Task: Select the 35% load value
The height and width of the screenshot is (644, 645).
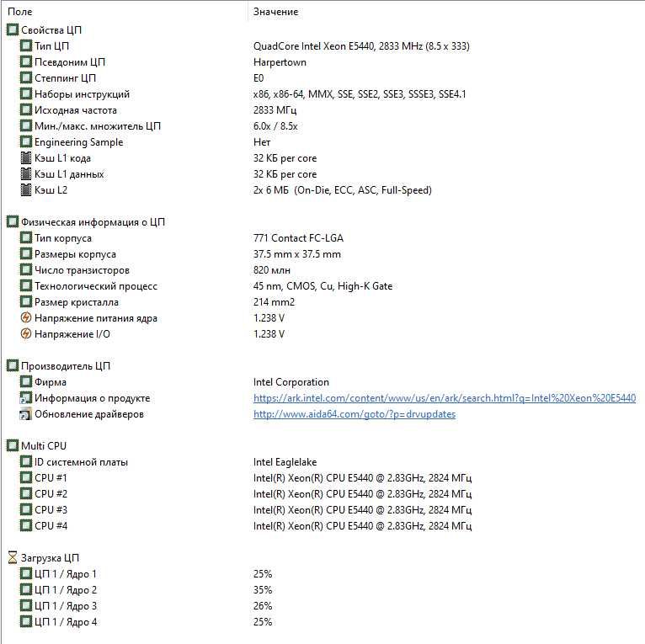Action: [x=263, y=590]
